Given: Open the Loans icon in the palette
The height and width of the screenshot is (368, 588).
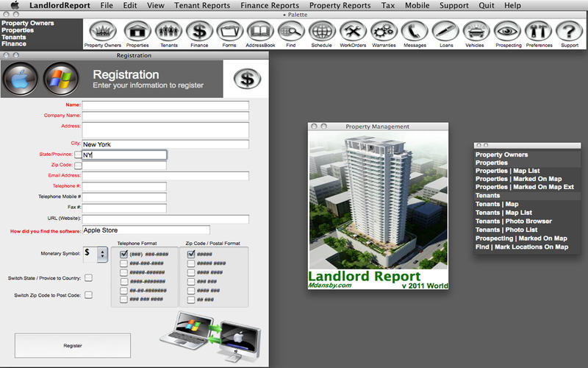Looking at the screenshot, I should [445, 32].
